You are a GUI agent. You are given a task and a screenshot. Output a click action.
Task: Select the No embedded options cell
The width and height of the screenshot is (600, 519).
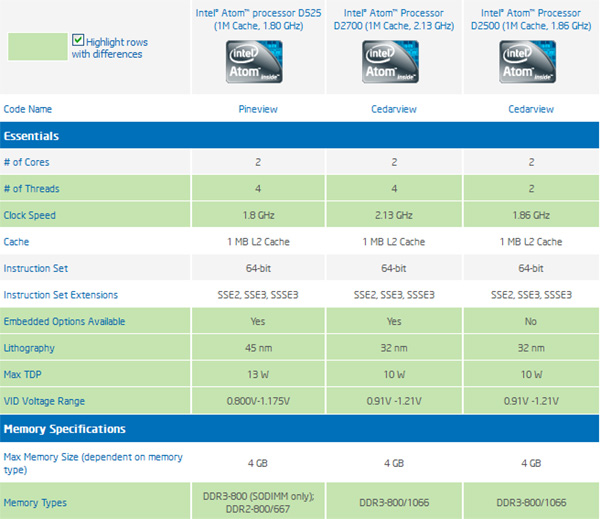(x=531, y=322)
